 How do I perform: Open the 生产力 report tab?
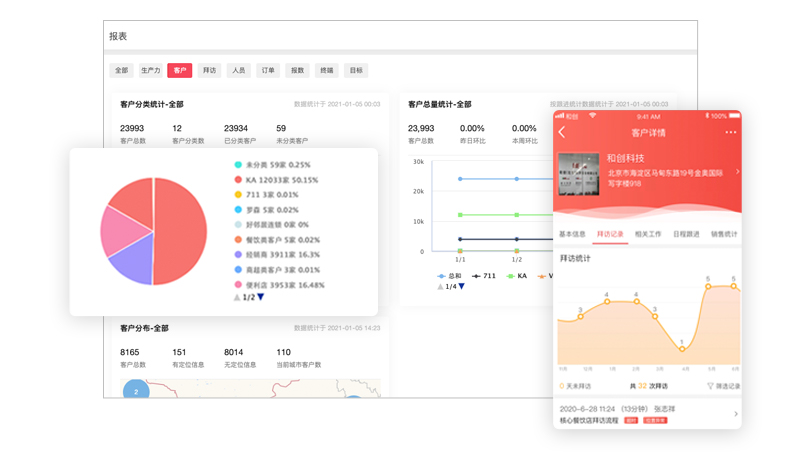click(x=151, y=71)
